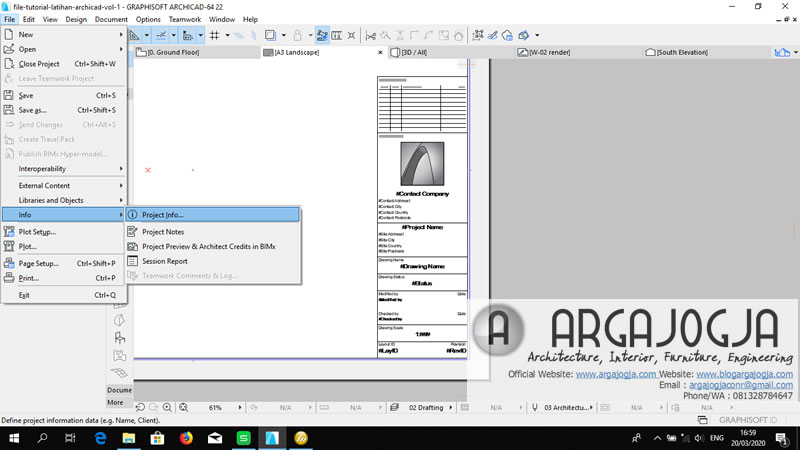800x450 pixels.
Task: Click the www.argajogja.com link
Action: pos(616,374)
